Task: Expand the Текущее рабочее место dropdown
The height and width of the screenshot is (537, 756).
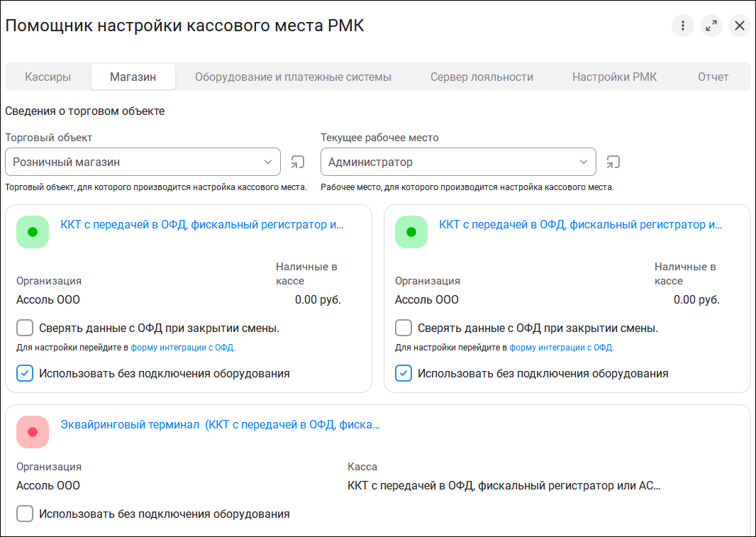Action: 584,162
